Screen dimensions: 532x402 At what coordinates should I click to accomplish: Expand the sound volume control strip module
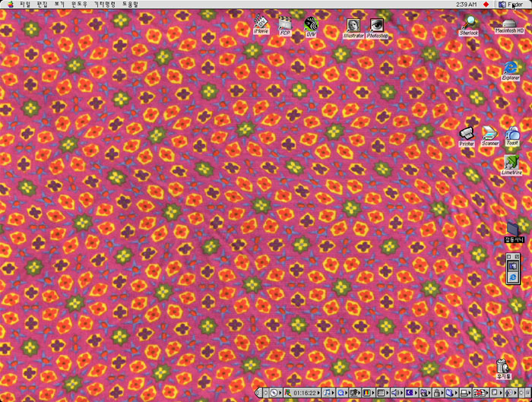tap(396, 393)
